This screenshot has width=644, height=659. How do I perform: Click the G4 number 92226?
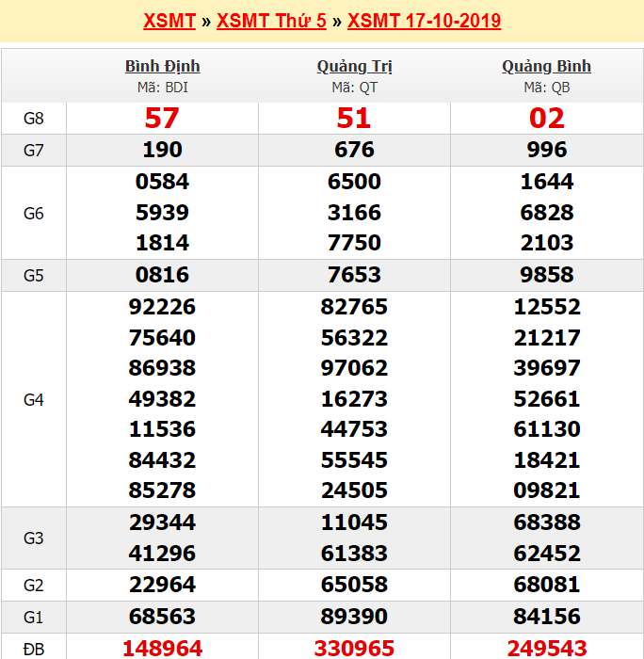pos(162,307)
